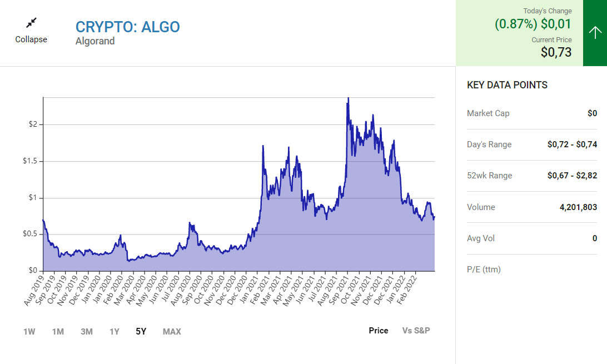Switch chart to Vs S&P view
The image size is (607, 364).
point(416,330)
